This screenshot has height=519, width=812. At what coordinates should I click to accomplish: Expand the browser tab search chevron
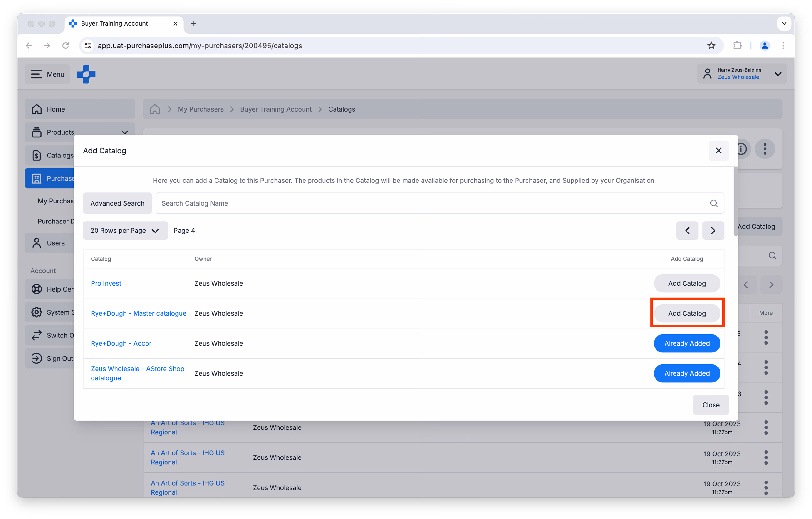(x=784, y=24)
